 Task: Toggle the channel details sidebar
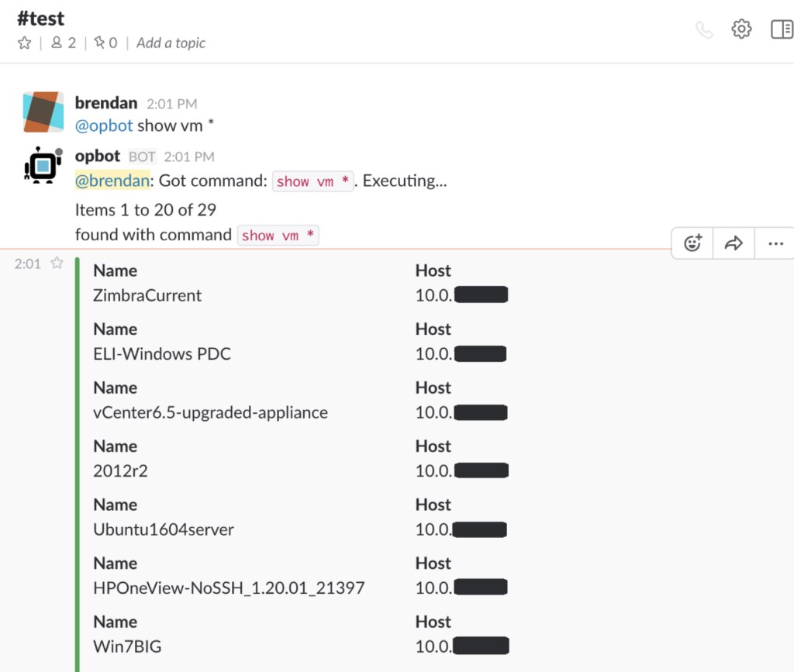click(782, 29)
